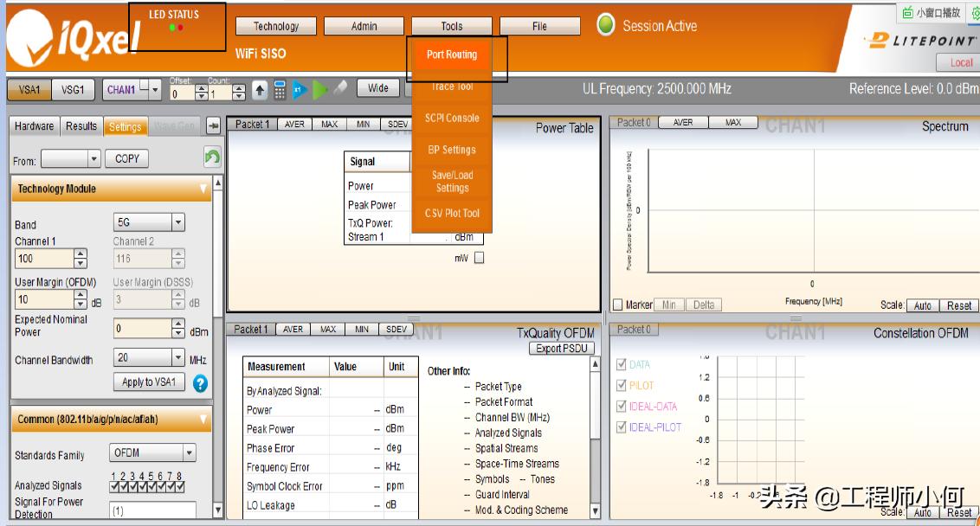Select SCPI Console from Tools menu
This screenshot has height=526, width=980.
[452, 118]
